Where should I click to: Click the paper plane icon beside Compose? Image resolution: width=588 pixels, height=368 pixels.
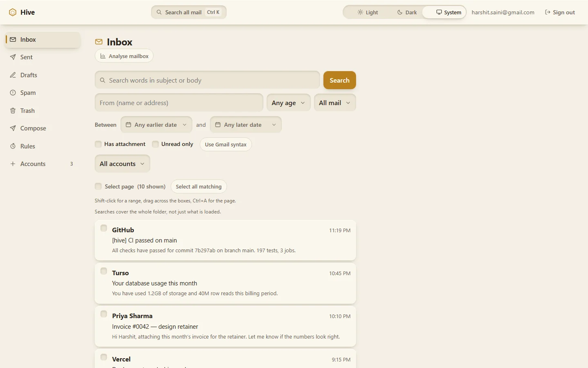13,128
